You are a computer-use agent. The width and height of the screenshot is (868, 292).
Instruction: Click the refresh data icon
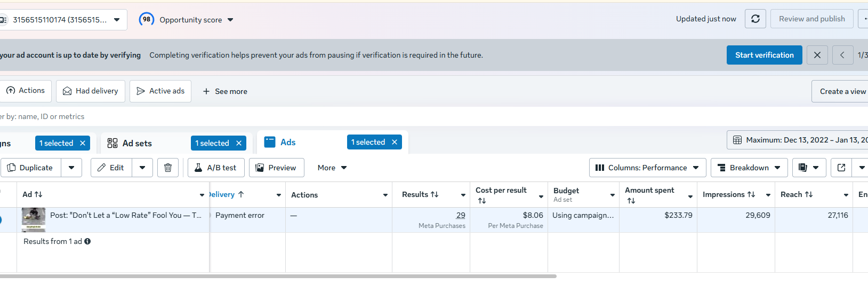[x=755, y=19]
